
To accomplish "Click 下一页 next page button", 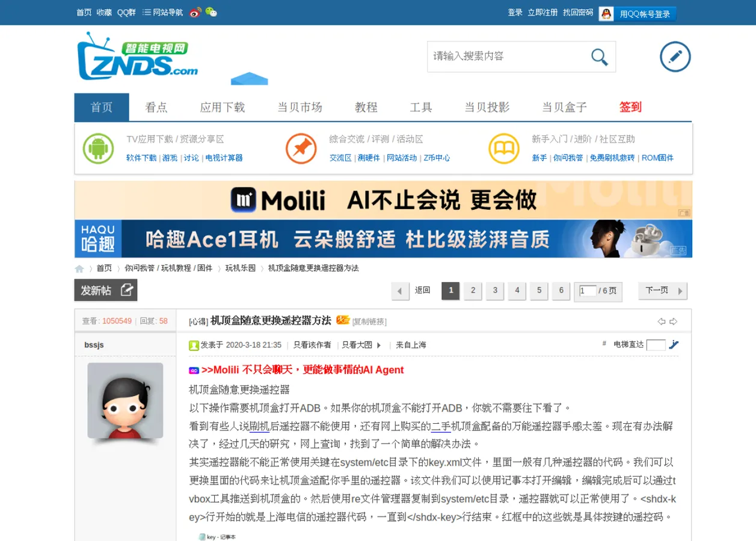I will (x=663, y=290).
